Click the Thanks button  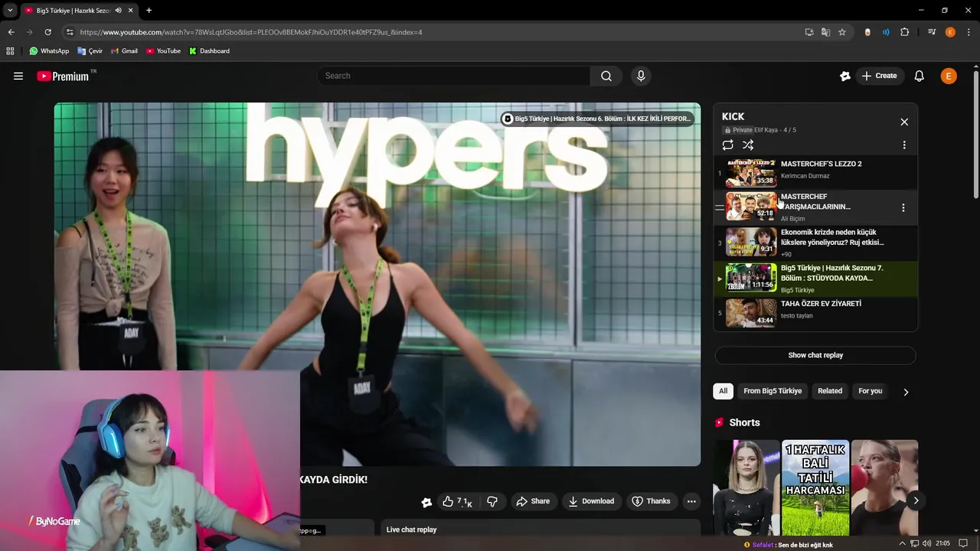coord(651,501)
